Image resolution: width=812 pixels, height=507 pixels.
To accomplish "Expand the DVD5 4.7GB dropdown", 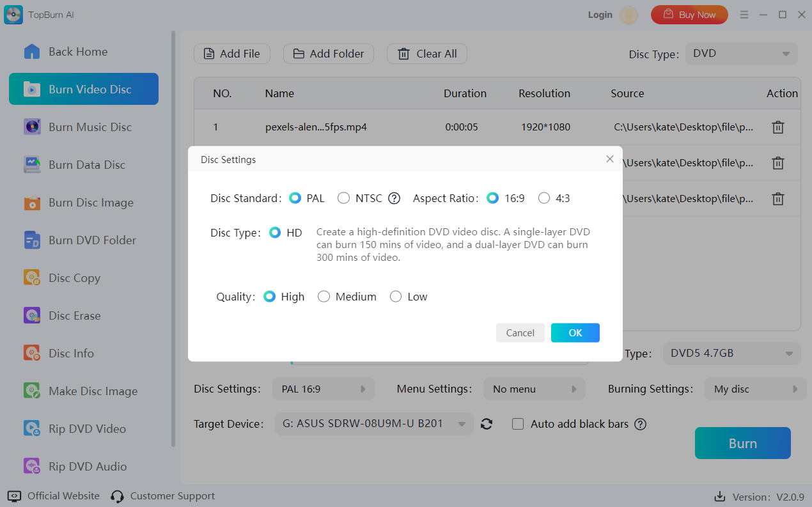I will click(731, 353).
